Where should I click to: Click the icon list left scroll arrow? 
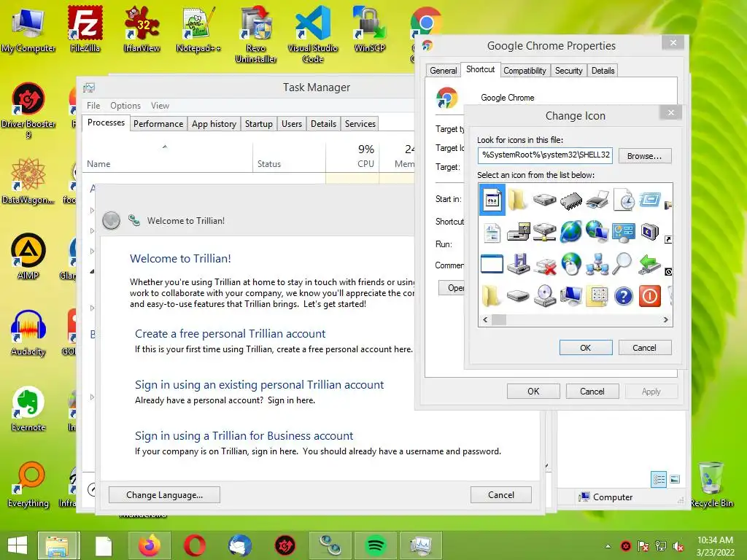[485, 320]
